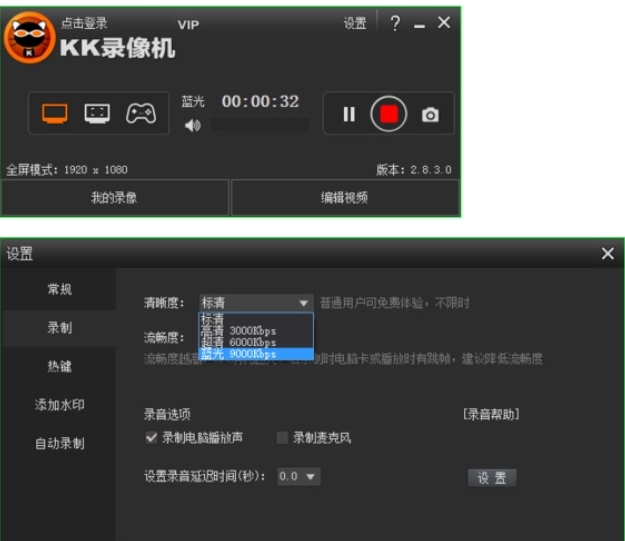Open help with question mark icon
Screen dimensions: 625x541
tap(395, 23)
